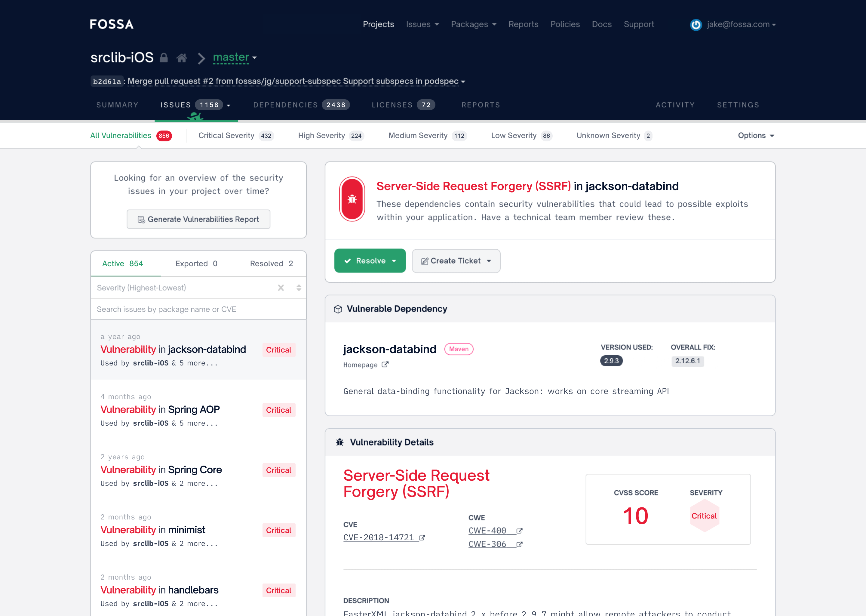866x616 pixels.
Task: Open the Projects navigation item
Action: coord(378,24)
